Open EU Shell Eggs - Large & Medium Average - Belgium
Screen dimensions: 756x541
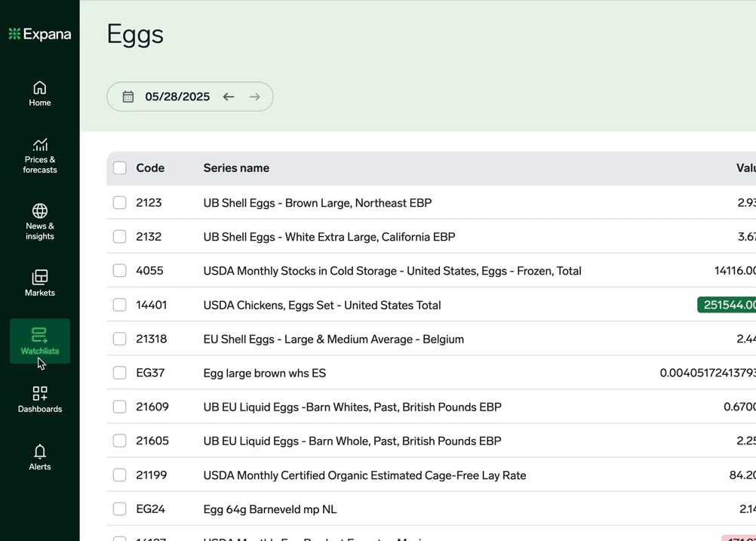click(333, 339)
